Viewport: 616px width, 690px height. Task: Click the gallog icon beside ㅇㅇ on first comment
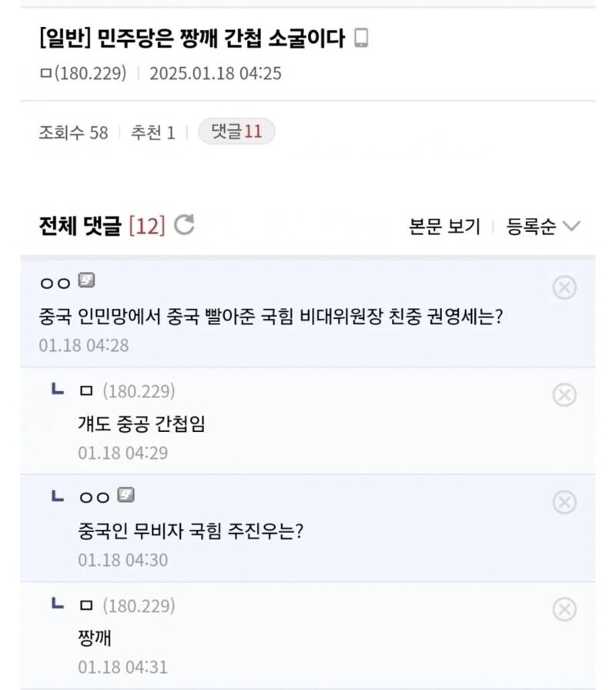tap(86, 281)
